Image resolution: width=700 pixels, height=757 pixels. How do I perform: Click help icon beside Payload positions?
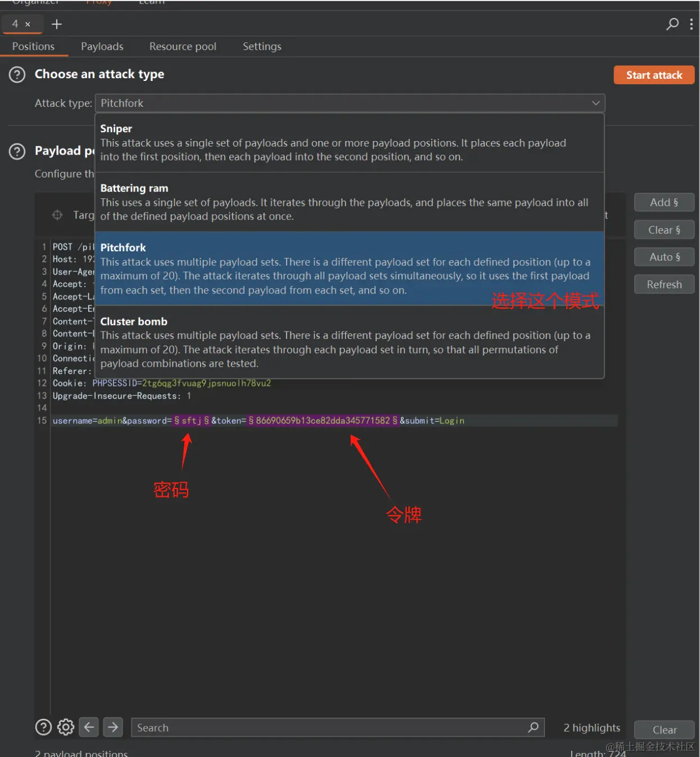[x=17, y=151]
